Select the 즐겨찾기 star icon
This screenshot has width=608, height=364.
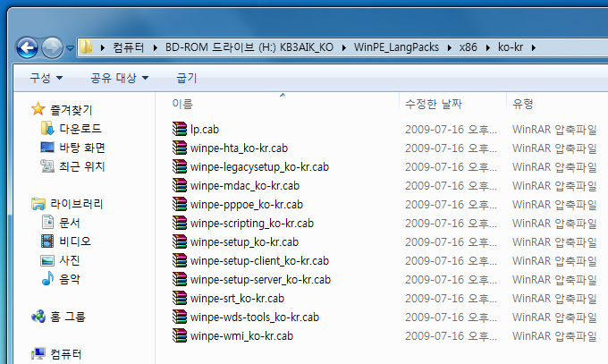point(38,109)
